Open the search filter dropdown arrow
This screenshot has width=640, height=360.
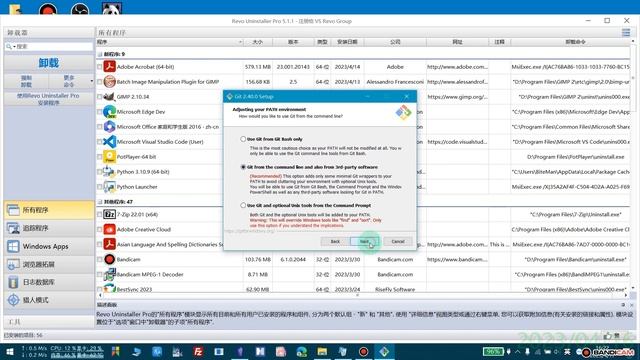coord(14,47)
